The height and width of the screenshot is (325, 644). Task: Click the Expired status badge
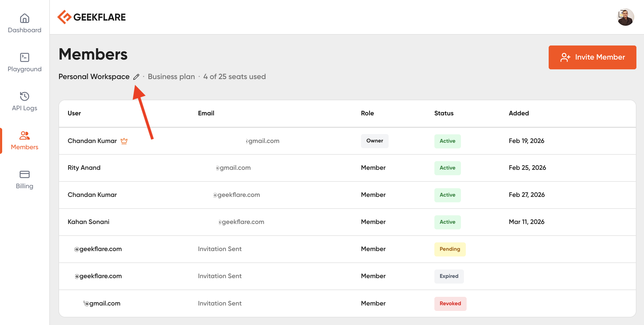[x=449, y=276]
